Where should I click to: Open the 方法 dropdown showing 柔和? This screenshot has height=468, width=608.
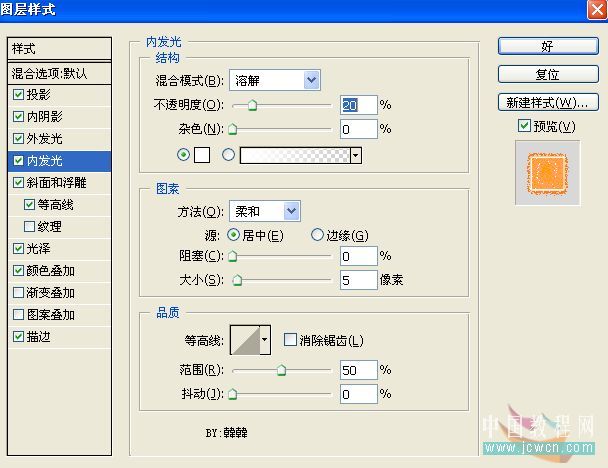(x=264, y=211)
